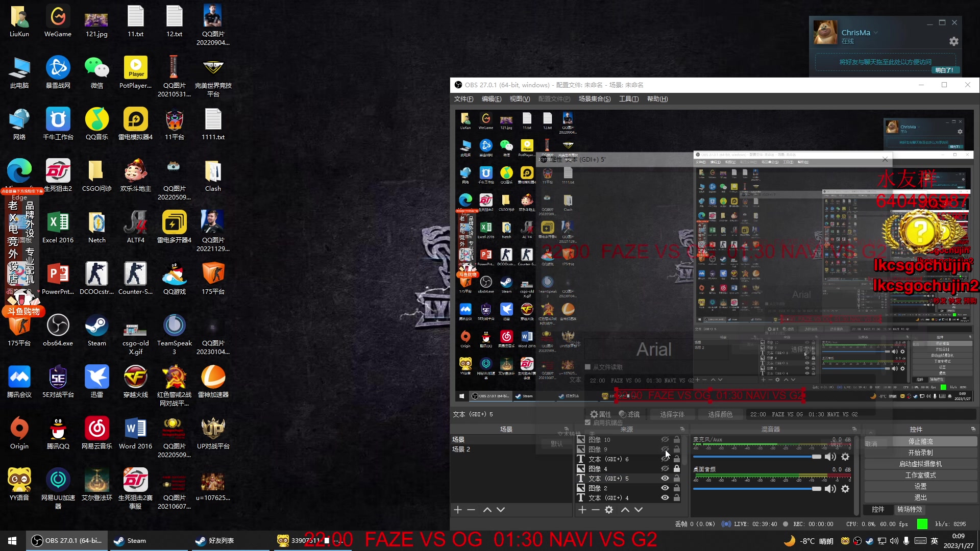
Task: Show the hidden 图像 4 source
Action: pos(665,468)
